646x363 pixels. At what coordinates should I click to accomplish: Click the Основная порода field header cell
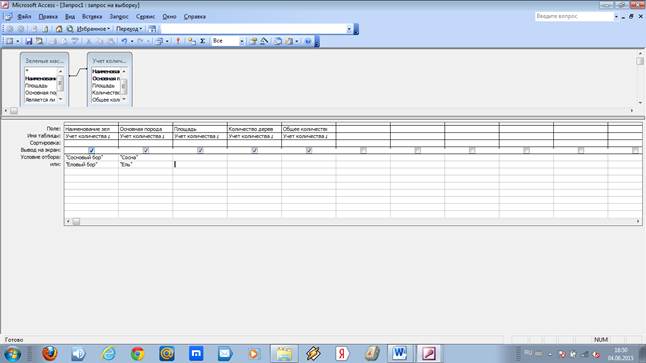145,129
